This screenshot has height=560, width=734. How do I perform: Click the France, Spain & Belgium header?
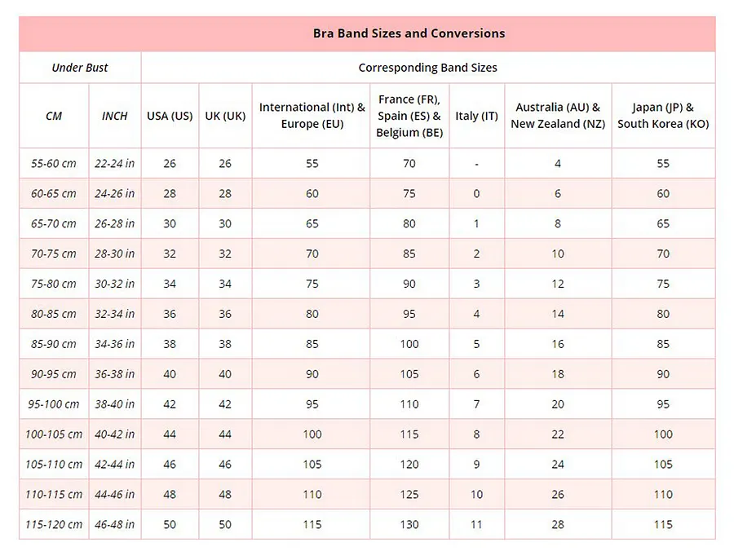[409, 116]
